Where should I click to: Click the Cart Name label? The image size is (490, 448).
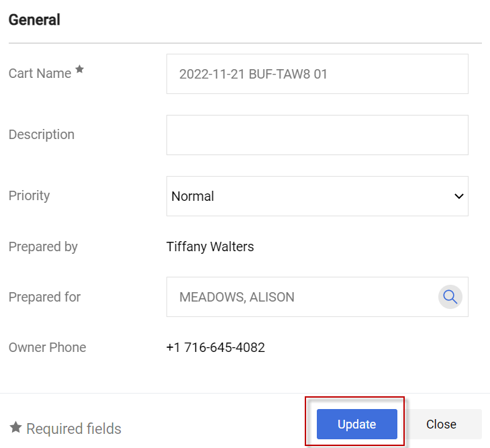click(x=40, y=74)
